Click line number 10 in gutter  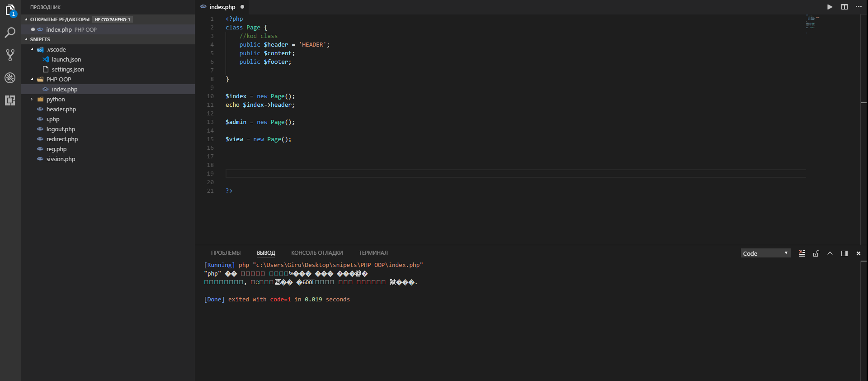[x=210, y=96]
